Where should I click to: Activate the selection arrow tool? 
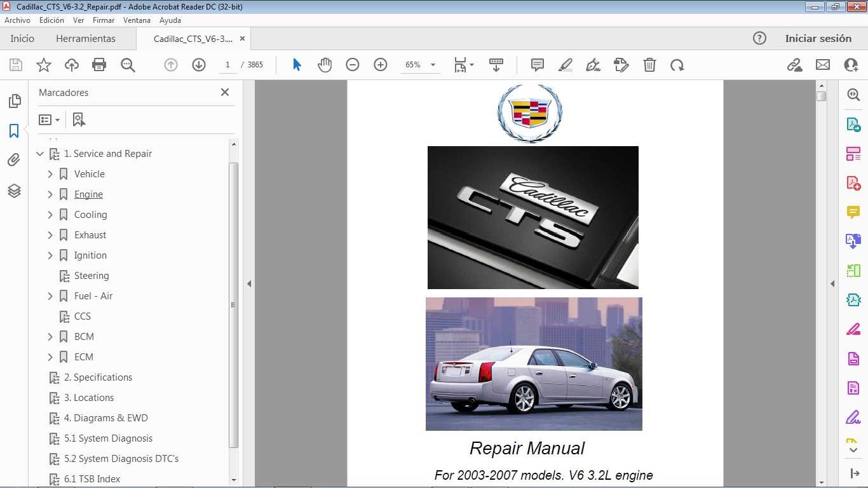tap(297, 65)
